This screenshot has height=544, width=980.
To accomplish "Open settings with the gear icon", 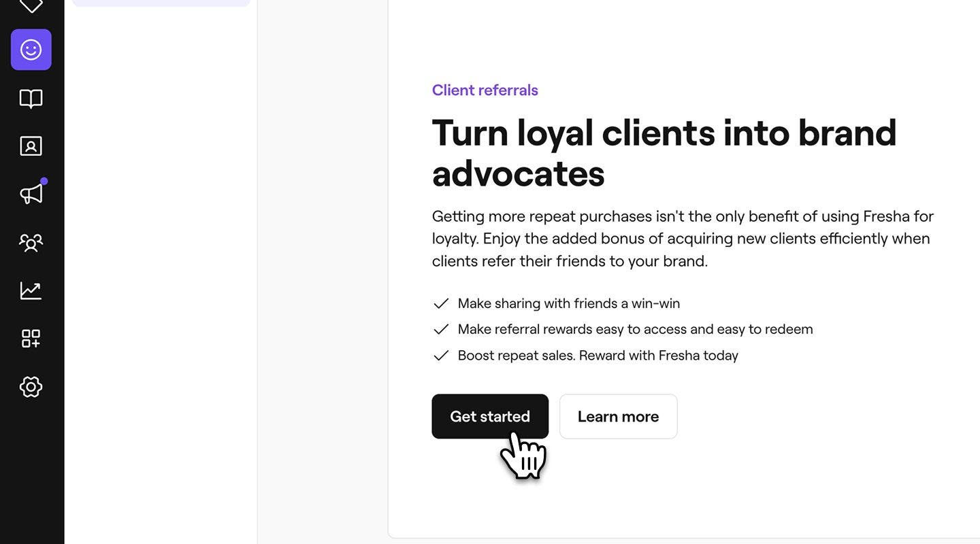I will pos(31,384).
